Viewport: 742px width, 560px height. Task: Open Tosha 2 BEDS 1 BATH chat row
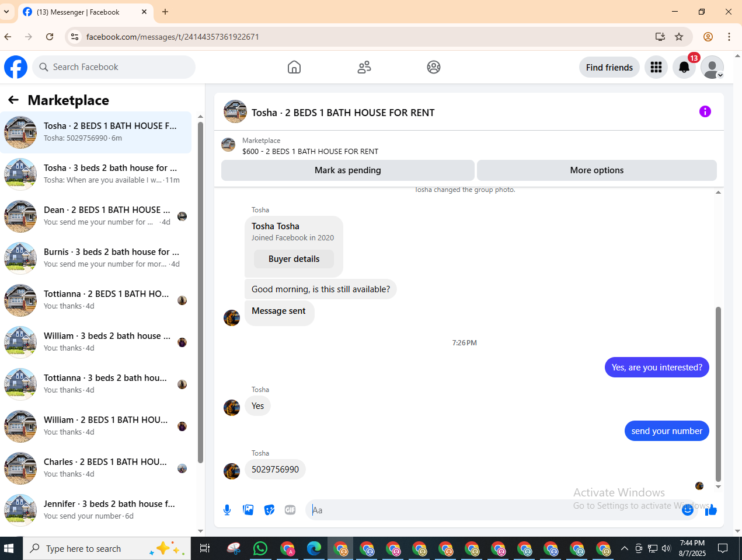tap(96, 132)
